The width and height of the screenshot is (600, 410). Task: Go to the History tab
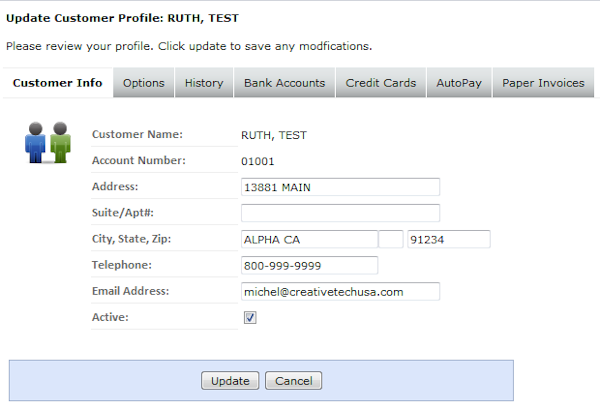(x=204, y=83)
